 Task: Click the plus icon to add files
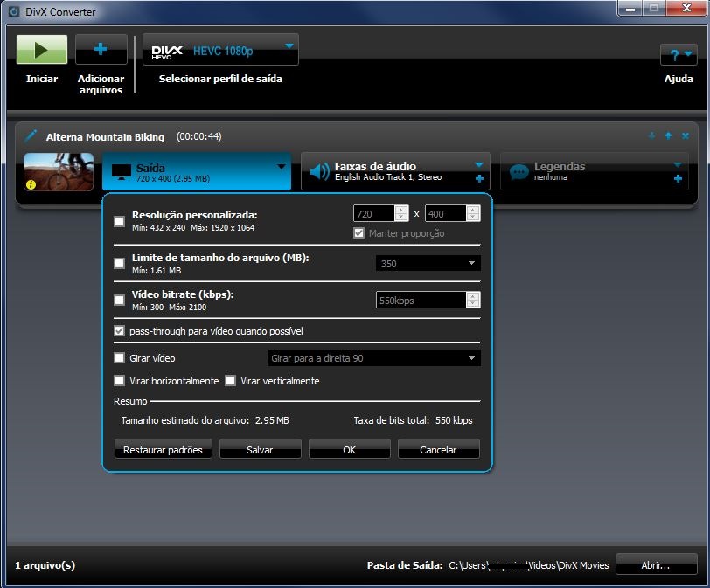101,49
